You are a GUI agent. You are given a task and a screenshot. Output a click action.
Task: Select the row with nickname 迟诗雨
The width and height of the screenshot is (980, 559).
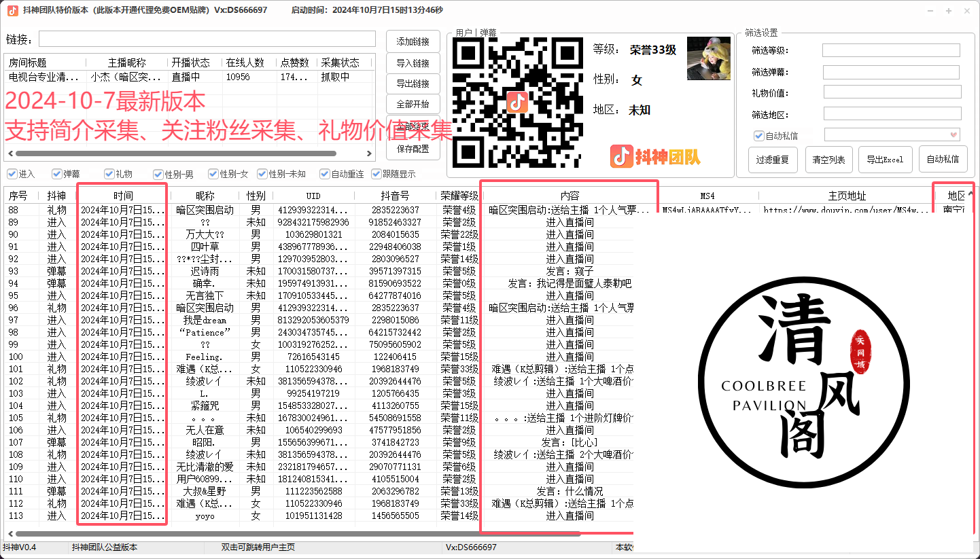pyautogui.click(x=318, y=271)
